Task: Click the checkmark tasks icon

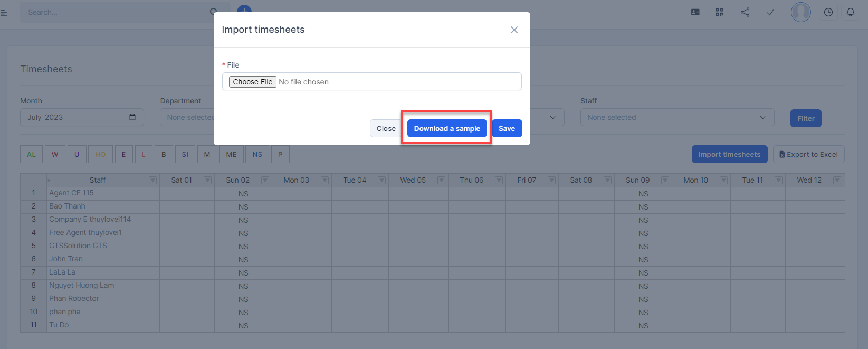Action: point(770,12)
